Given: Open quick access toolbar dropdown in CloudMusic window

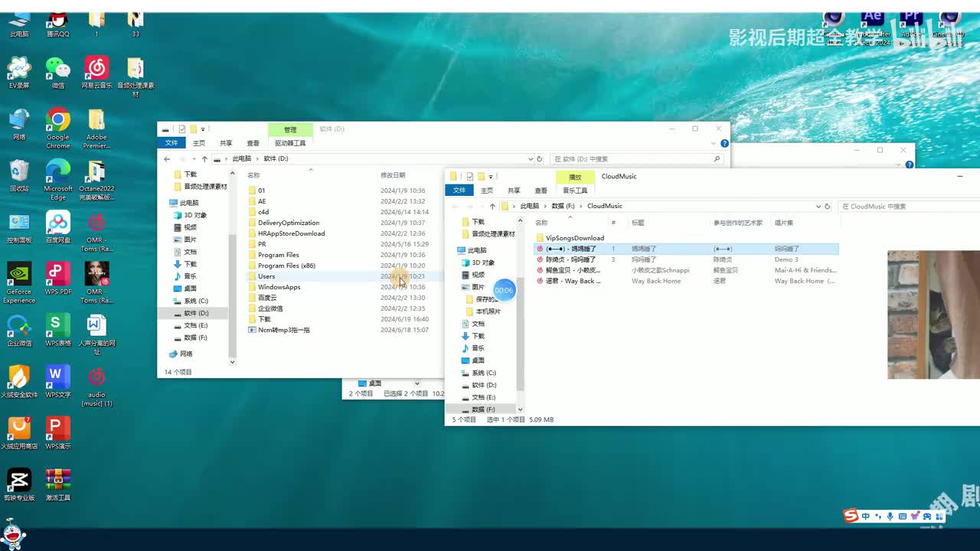Looking at the screenshot, I should coord(491,177).
